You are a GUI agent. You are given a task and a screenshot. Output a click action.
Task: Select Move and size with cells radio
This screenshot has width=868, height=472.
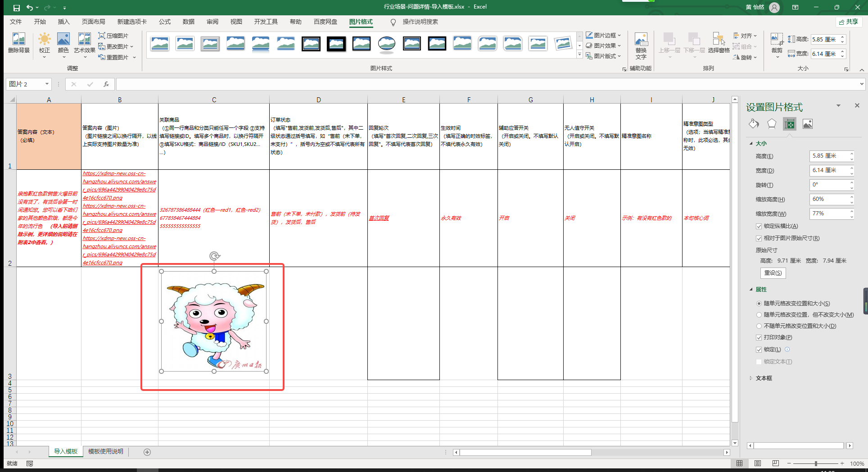point(759,304)
